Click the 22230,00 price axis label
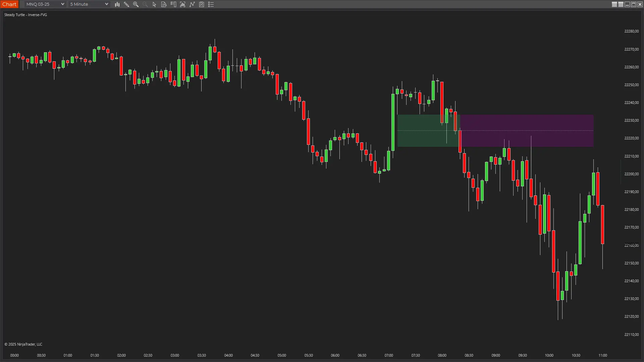 [631, 120]
